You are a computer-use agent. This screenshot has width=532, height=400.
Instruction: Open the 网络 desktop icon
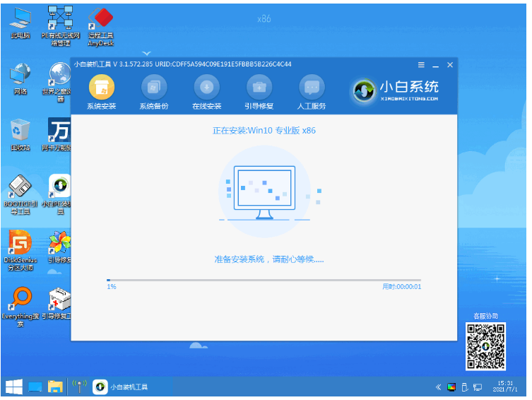pos(20,76)
